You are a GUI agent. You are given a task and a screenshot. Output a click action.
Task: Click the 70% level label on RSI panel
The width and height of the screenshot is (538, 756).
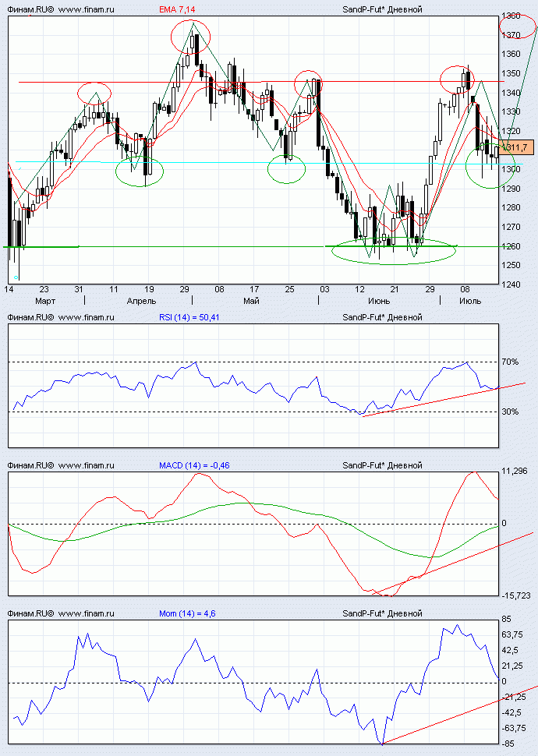point(510,362)
